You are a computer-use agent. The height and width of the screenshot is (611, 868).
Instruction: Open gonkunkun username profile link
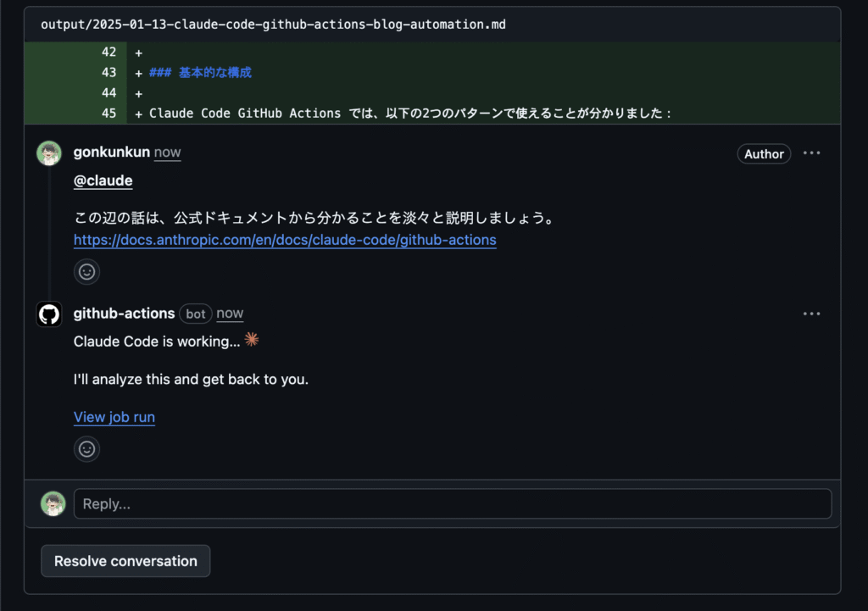[112, 153]
